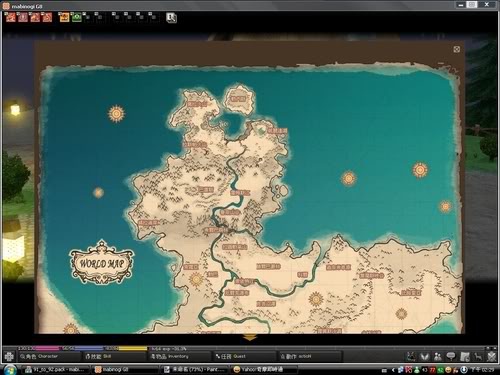Activate the orange skill hotkey icon

64,17
